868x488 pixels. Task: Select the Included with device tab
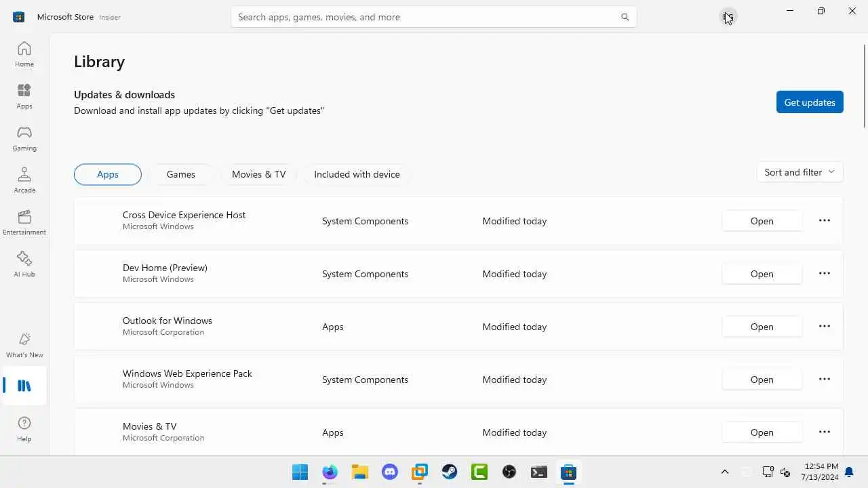[x=357, y=174]
